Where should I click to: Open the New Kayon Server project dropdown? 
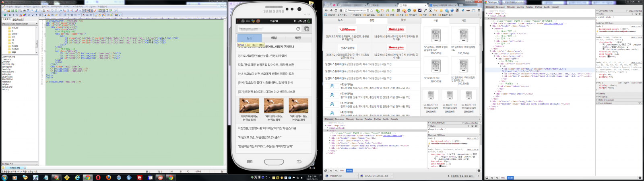pyautogui.click(x=37, y=24)
